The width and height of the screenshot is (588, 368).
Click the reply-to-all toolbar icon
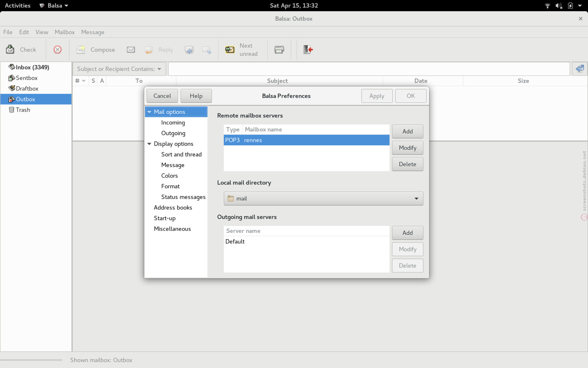pos(189,50)
